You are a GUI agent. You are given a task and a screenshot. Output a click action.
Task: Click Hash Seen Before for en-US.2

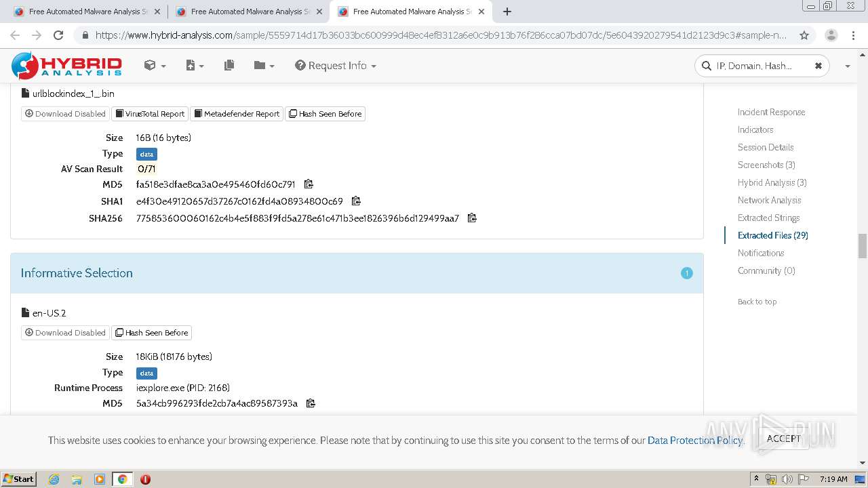pos(152,332)
